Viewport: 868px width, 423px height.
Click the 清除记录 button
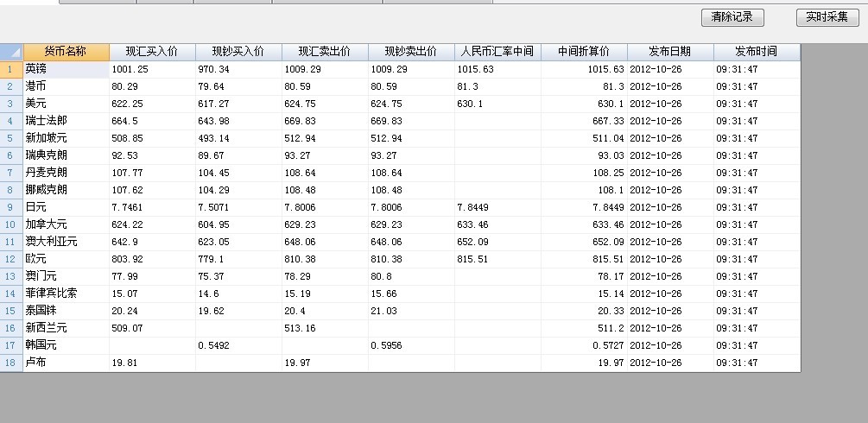pos(732,17)
